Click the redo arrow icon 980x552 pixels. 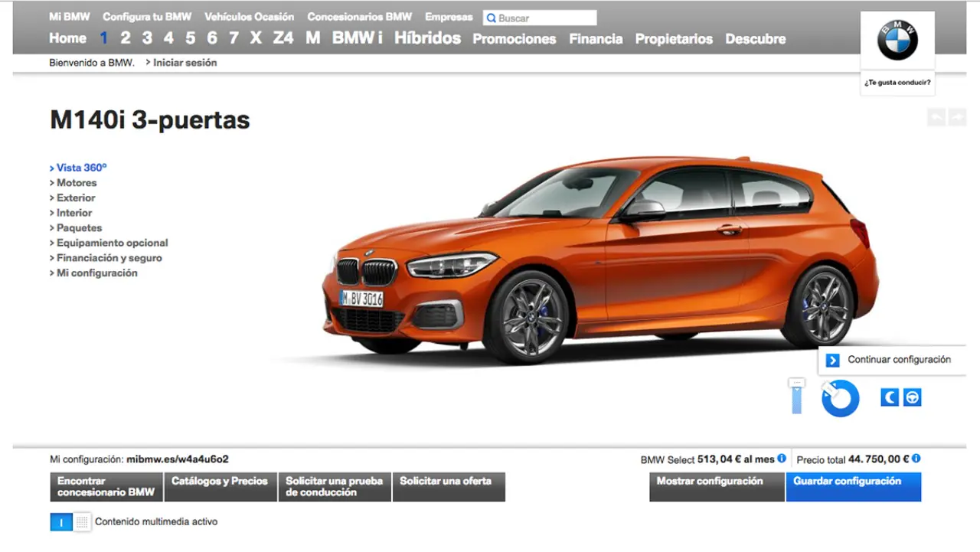tap(957, 117)
